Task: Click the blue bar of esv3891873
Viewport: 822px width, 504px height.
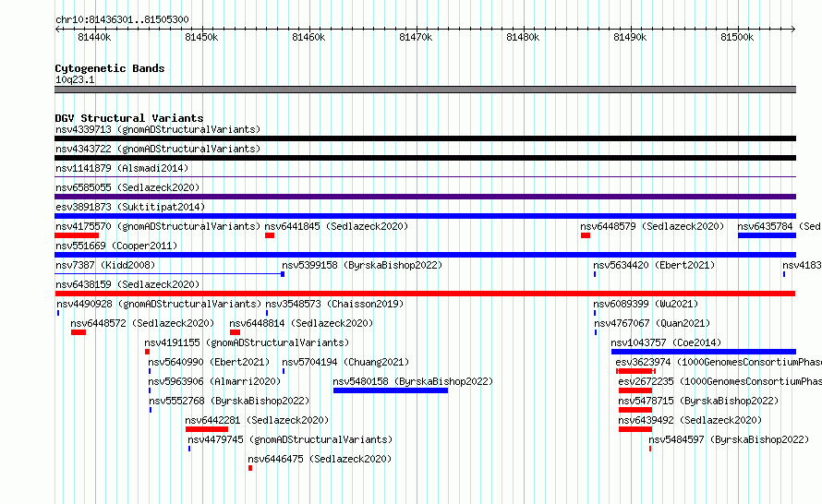Action: [x=425, y=216]
